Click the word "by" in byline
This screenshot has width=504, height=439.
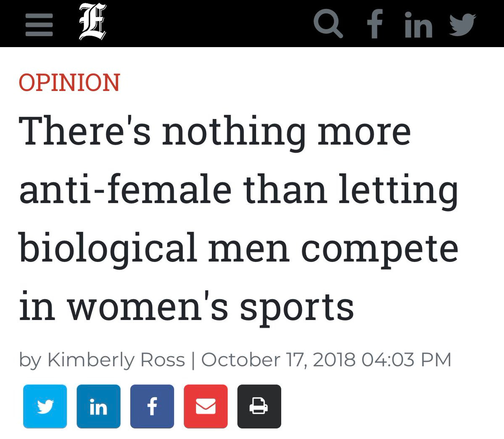click(30, 360)
